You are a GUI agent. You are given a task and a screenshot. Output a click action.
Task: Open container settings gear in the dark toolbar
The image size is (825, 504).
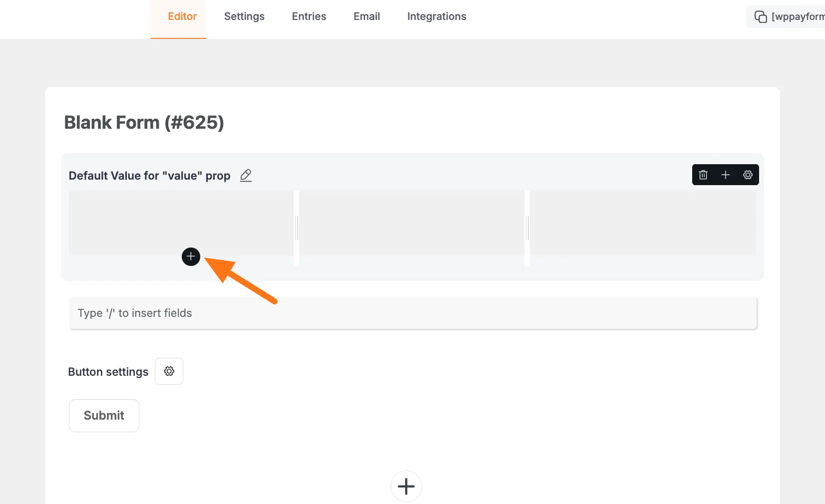click(x=748, y=175)
